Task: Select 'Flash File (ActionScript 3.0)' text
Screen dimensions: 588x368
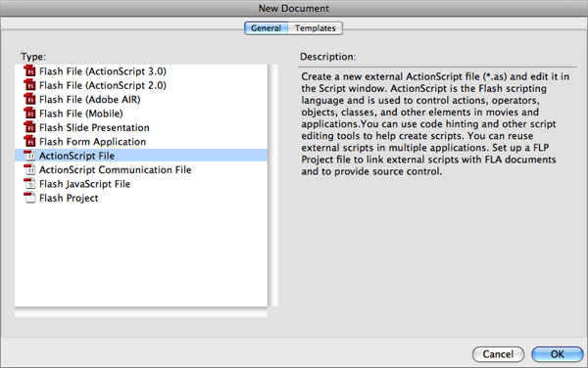Action: 103,71
